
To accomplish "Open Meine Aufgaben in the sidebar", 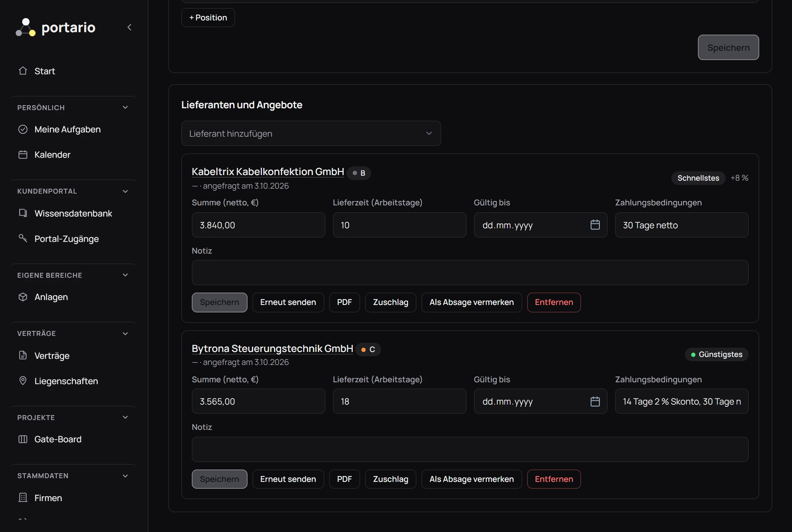I will click(x=67, y=129).
